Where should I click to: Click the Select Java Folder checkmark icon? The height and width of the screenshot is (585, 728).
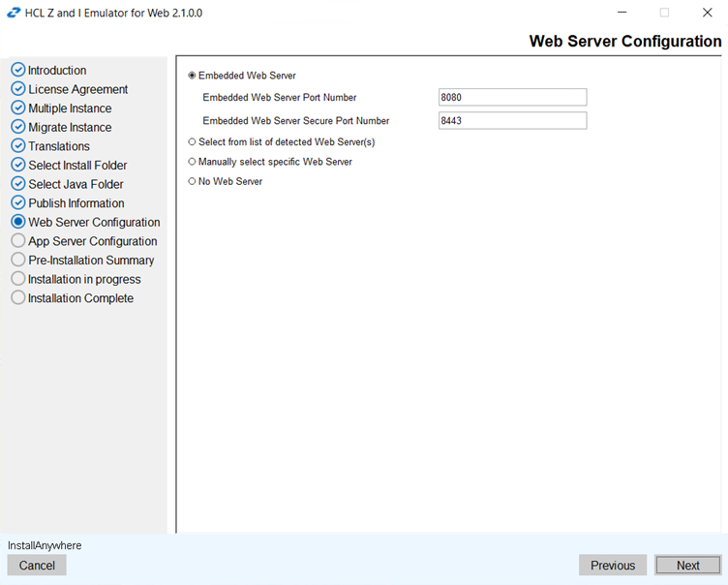tap(18, 184)
